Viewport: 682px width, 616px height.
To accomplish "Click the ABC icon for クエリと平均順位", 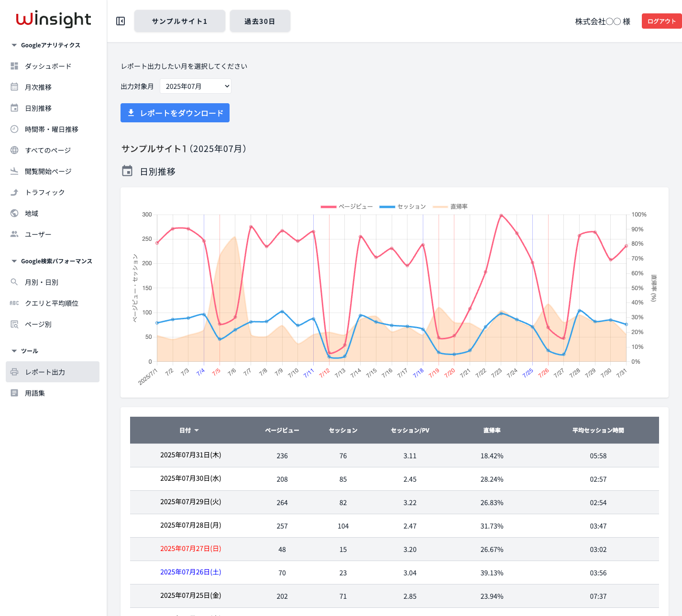I will pyautogui.click(x=14, y=303).
